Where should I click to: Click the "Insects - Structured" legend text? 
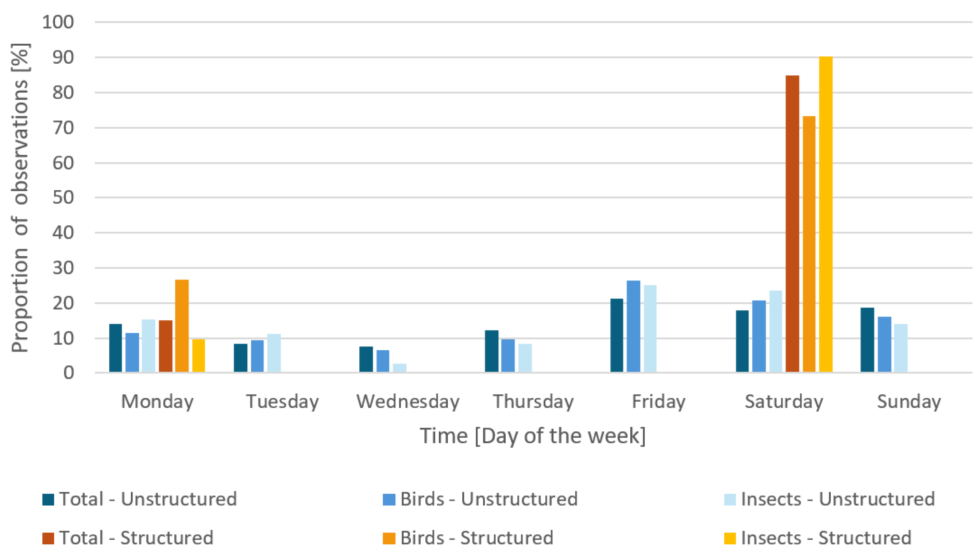(x=826, y=539)
